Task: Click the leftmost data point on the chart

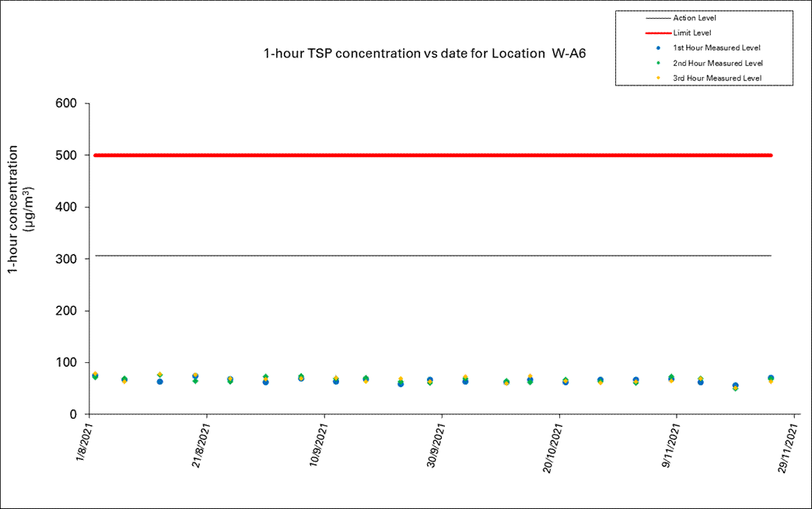Action: (95, 376)
